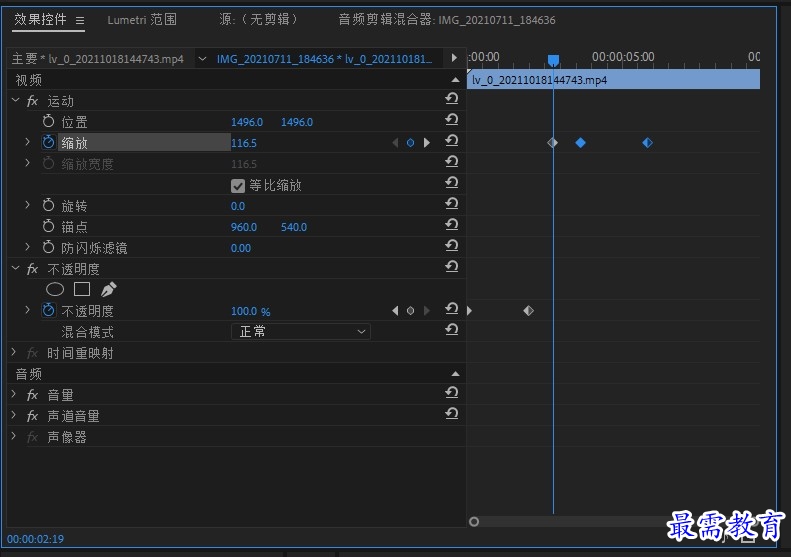The width and height of the screenshot is (791, 557).
Task: Expand the 防闪烁滤镜 property
Action: tap(28, 247)
